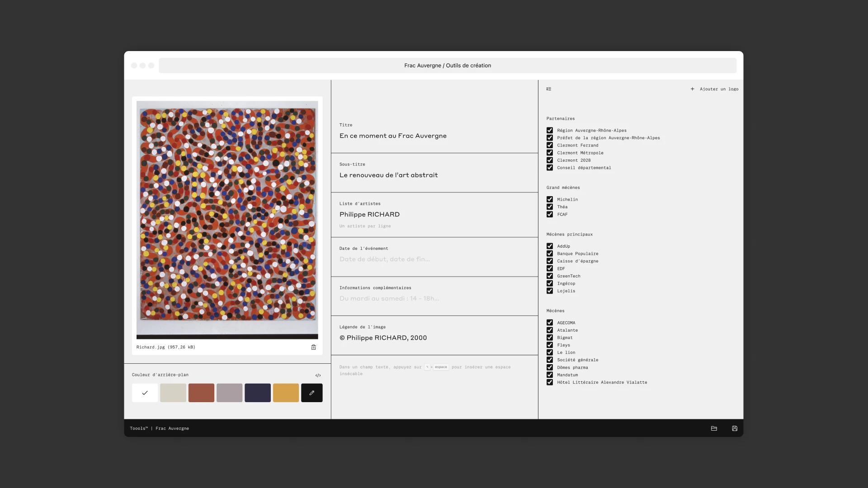Click the Frac Auvergne address bar
Screen dimensions: 868x488
(448, 66)
